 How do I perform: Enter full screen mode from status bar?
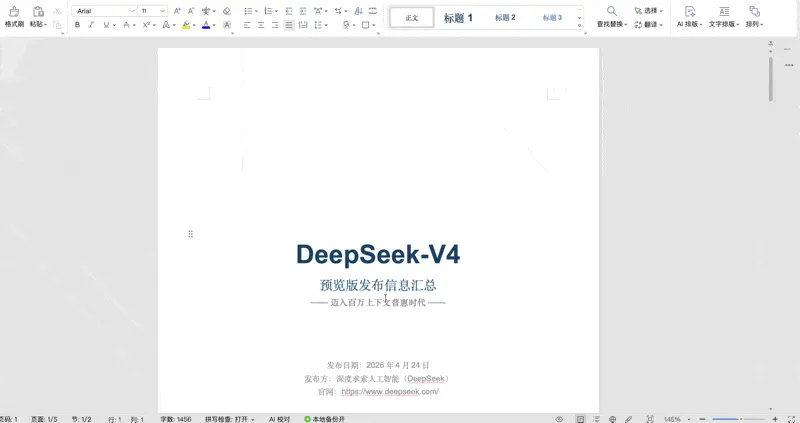pyautogui.click(x=791, y=419)
